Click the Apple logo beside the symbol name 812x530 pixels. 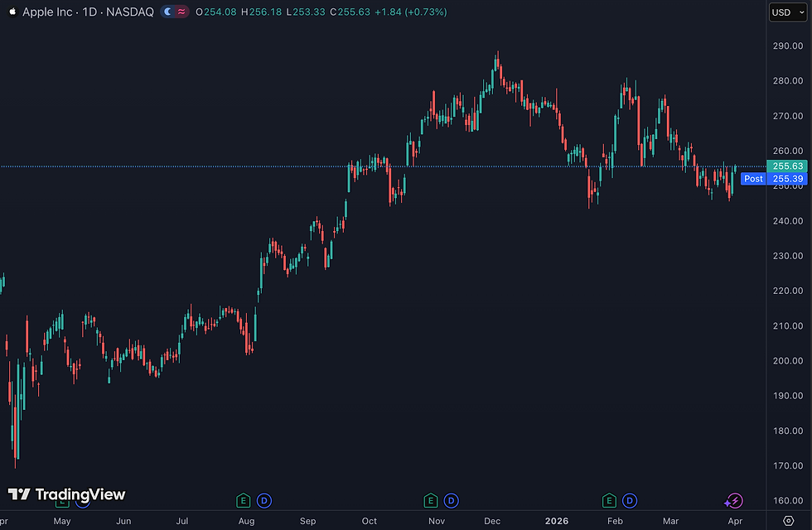pyautogui.click(x=12, y=12)
